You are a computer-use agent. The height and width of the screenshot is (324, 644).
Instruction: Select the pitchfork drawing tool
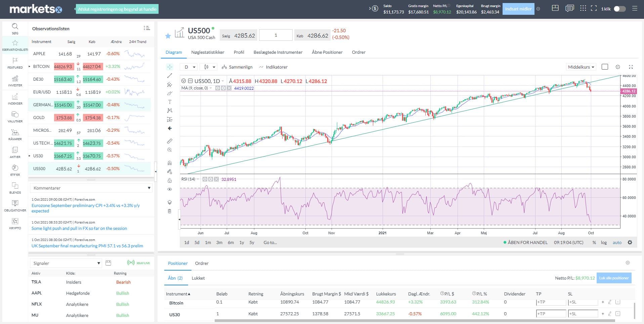170,84
